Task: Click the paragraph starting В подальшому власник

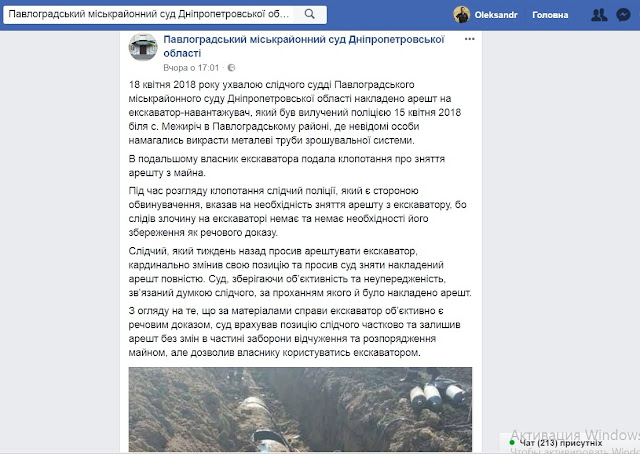Action: coord(287,166)
